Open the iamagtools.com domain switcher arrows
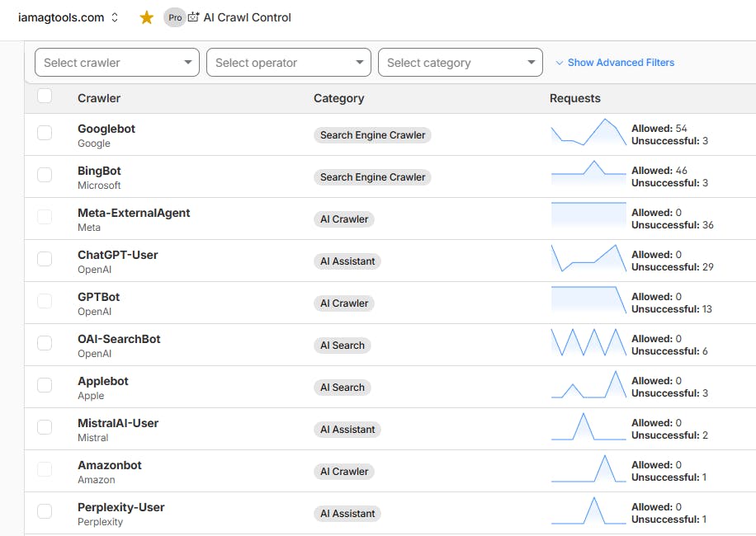 tap(115, 17)
